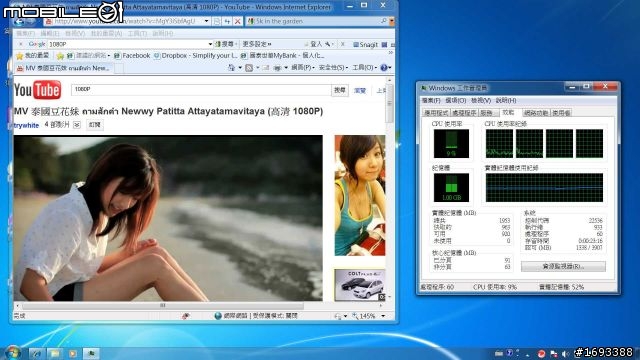640x360 pixels.
Task: Open the Facebook favorites bar link
Action: [x=132, y=56]
